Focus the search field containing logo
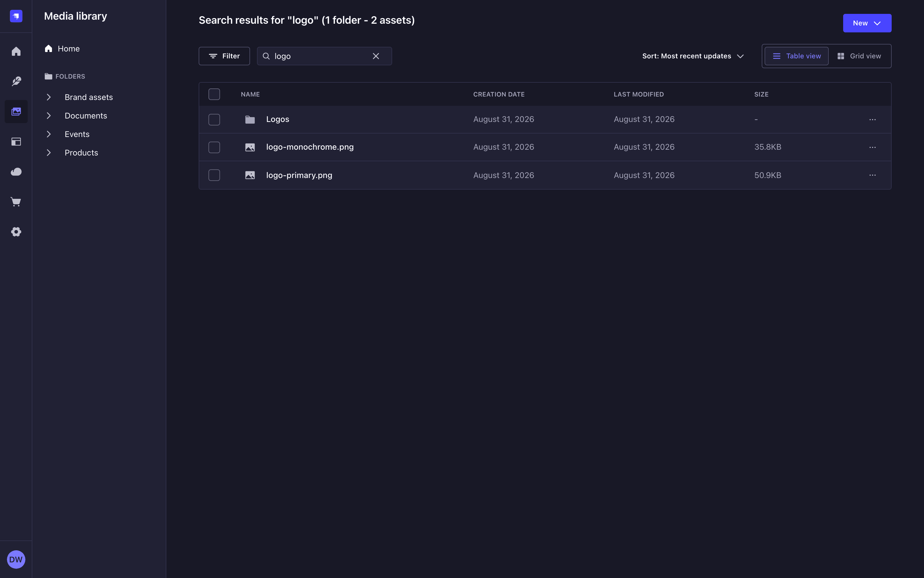The height and width of the screenshot is (578, 924). click(325, 56)
